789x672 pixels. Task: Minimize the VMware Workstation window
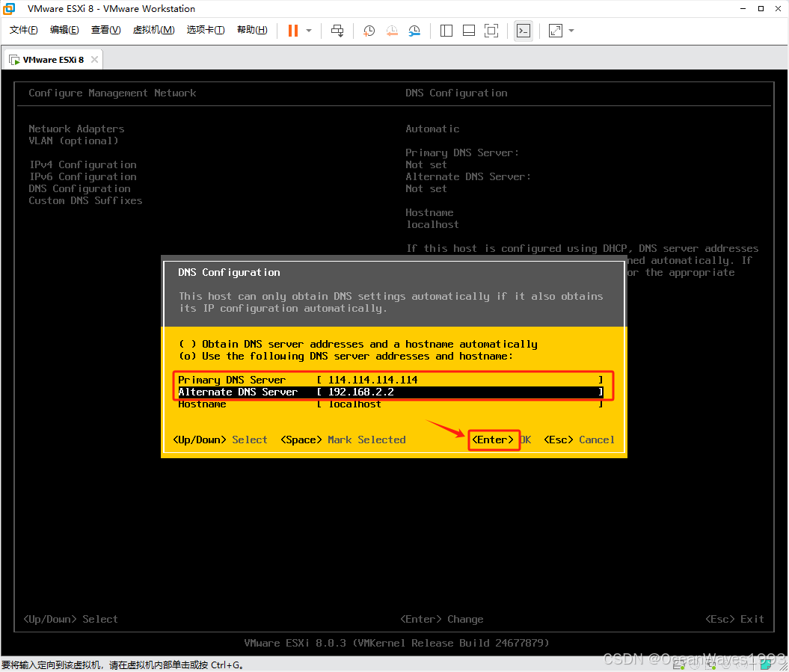(743, 8)
